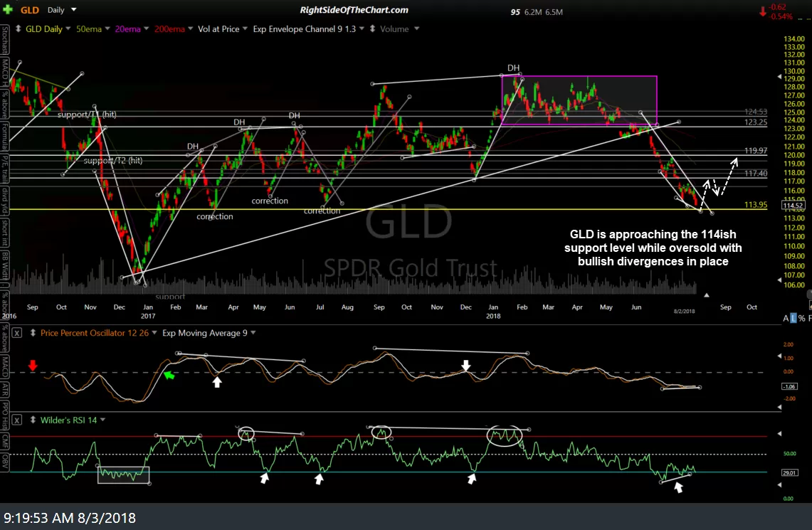Click the PPO pane reorder arrows icon

click(x=33, y=333)
